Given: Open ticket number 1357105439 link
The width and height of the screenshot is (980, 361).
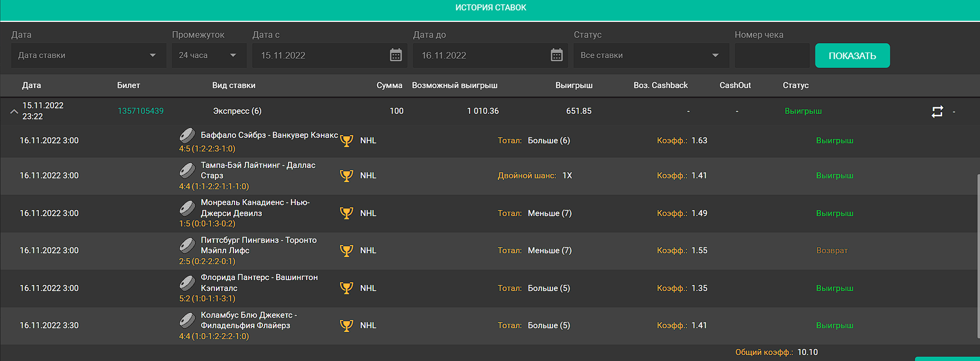Looking at the screenshot, I should pyautogui.click(x=140, y=111).
